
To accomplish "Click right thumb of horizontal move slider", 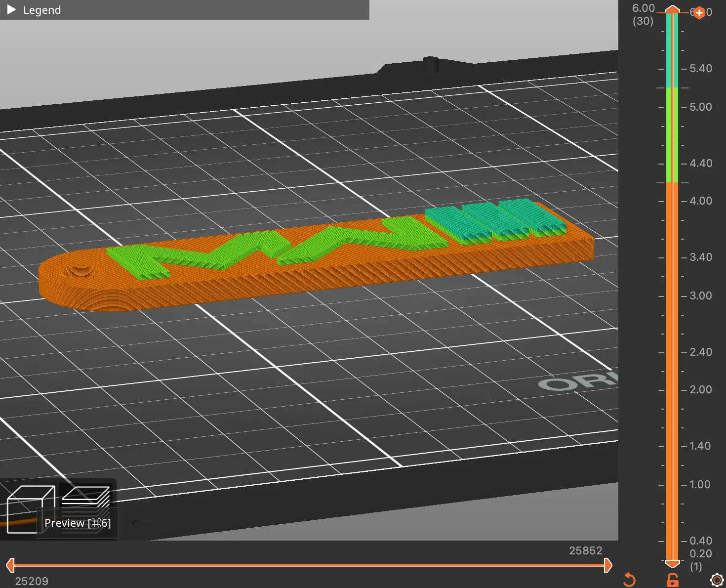I will [608, 565].
